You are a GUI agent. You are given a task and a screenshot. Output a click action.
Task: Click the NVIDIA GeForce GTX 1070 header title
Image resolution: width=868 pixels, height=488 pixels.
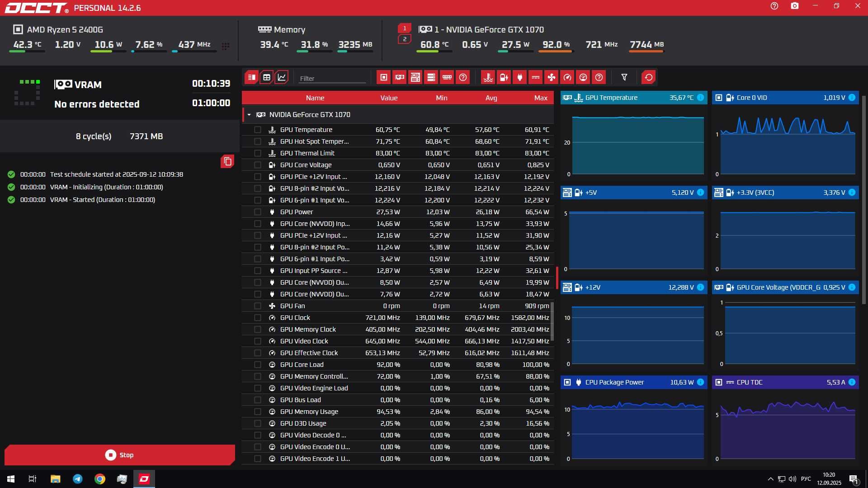[x=481, y=30]
